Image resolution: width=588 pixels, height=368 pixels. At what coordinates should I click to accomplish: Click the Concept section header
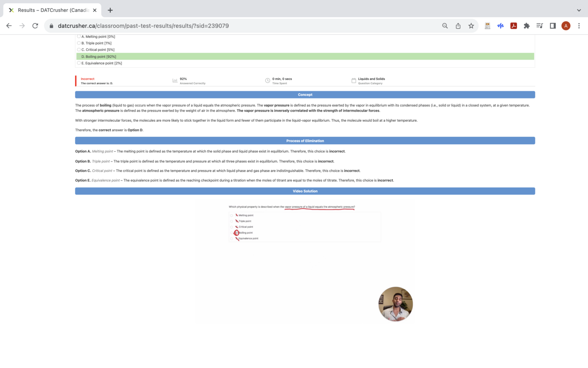(305, 94)
